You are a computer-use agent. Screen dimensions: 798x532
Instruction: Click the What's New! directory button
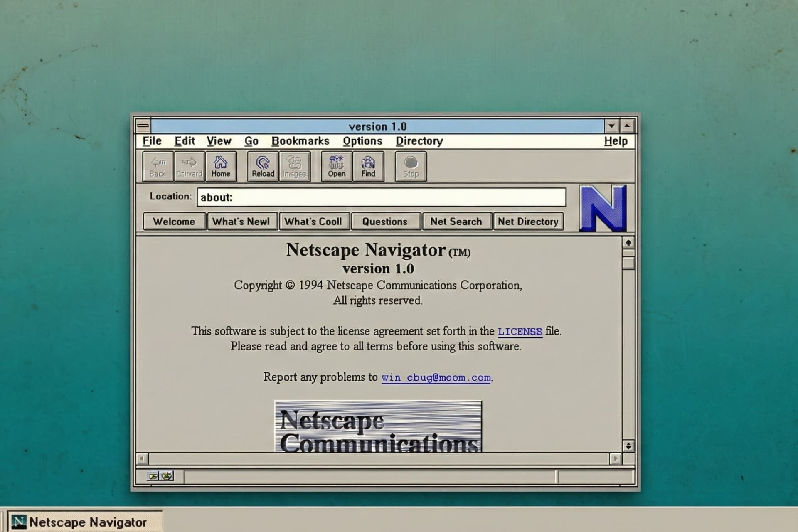(241, 222)
